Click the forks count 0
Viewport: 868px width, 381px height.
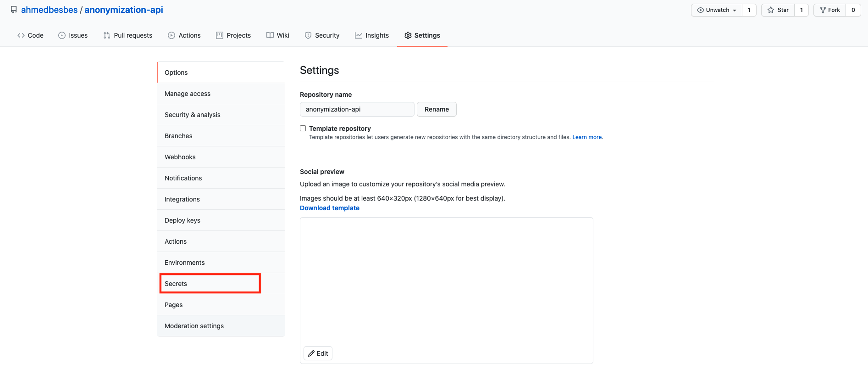click(853, 10)
